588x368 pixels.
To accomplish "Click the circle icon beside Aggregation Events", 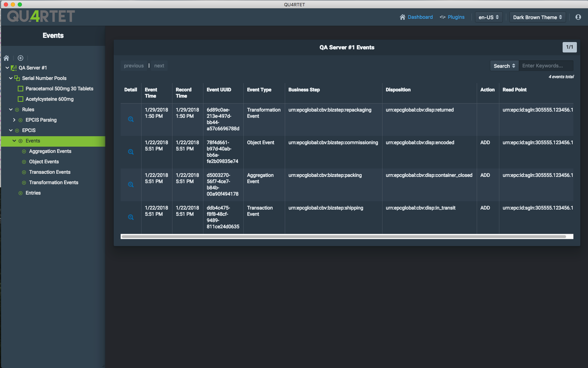I will point(24,152).
